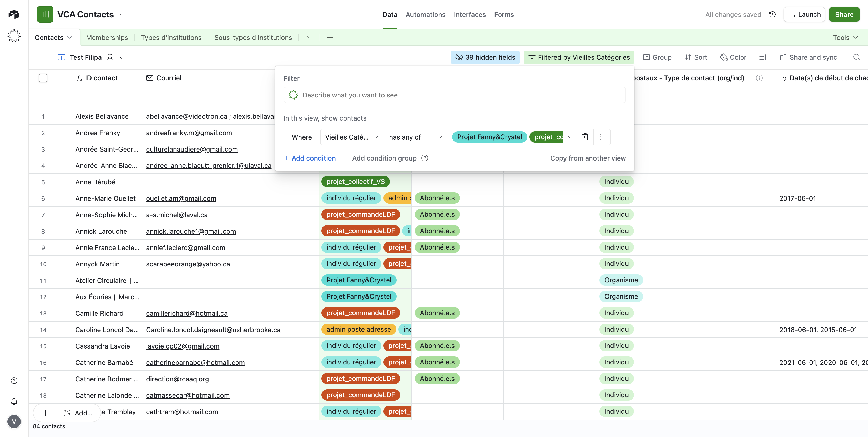
Task: Open the 'has any of' operator dropdown
Action: coord(416,137)
